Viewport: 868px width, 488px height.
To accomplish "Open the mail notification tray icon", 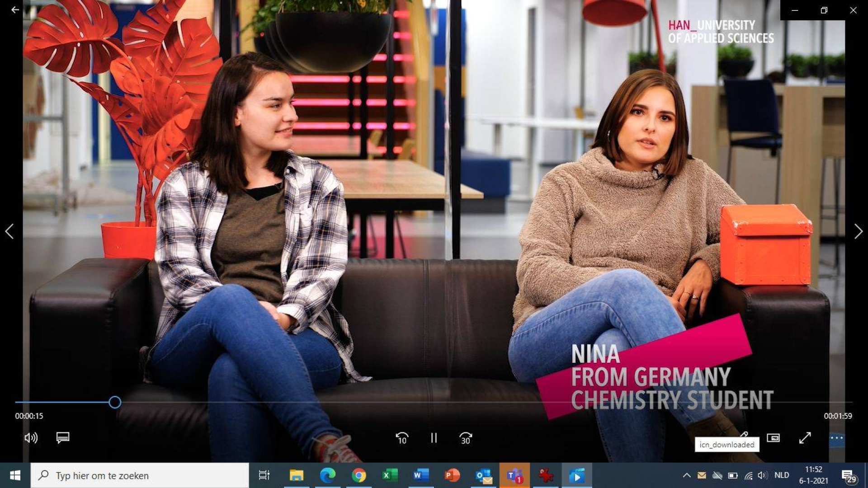I will click(x=702, y=475).
